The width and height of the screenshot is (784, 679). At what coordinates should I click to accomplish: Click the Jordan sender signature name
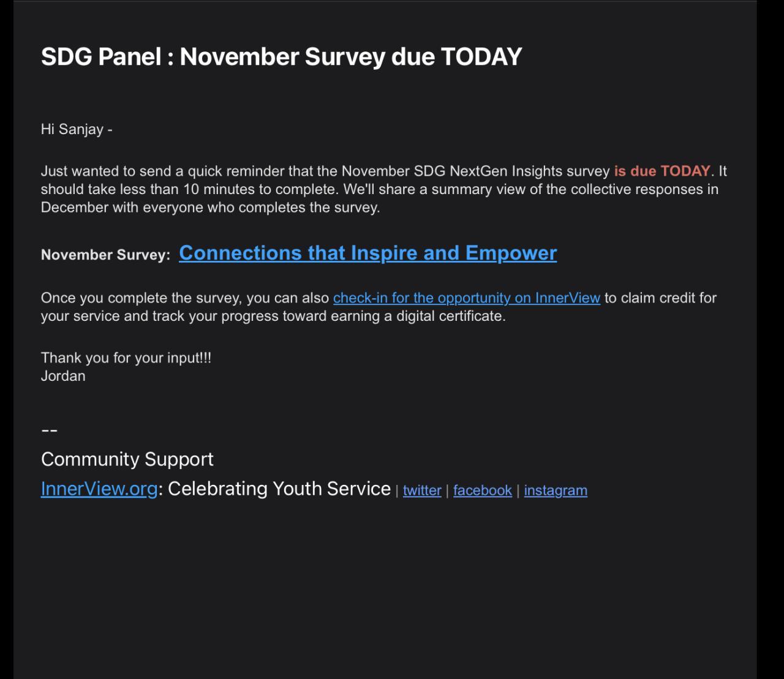click(63, 376)
